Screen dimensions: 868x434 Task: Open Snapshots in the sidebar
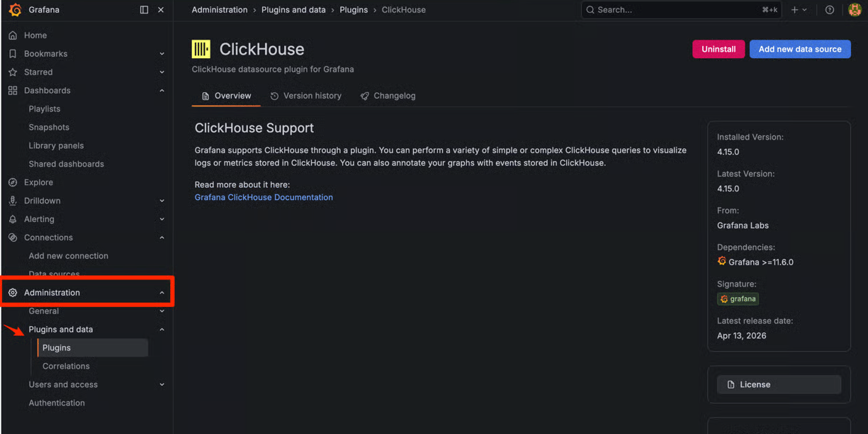click(49, 128)
